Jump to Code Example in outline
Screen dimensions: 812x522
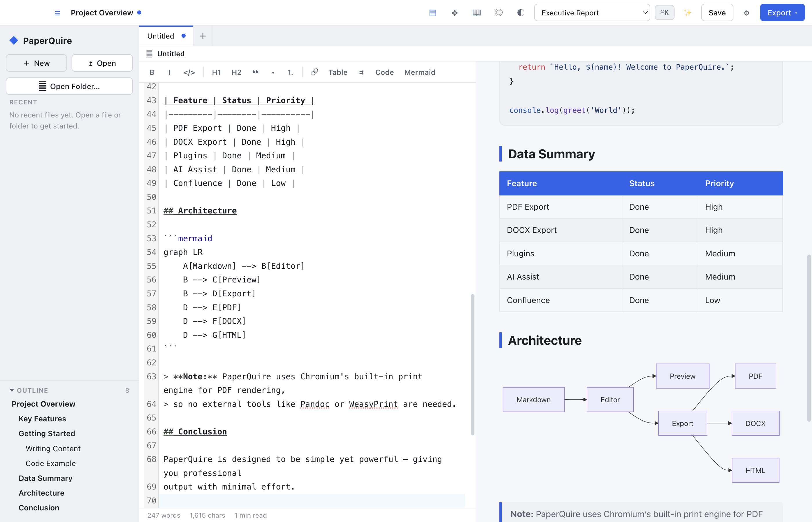click(x=51, y=463)
